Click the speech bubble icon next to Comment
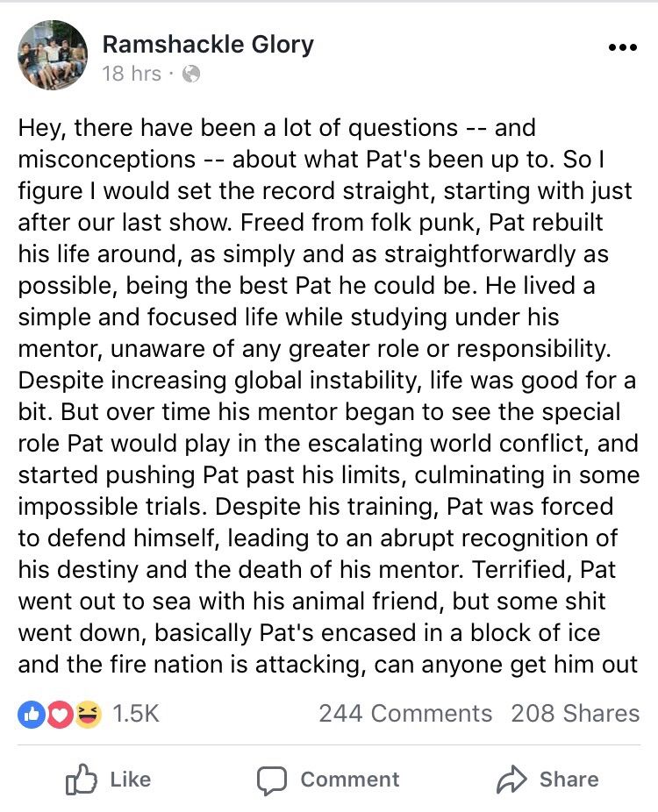This screenshot has height=812, width=658. 274,779
